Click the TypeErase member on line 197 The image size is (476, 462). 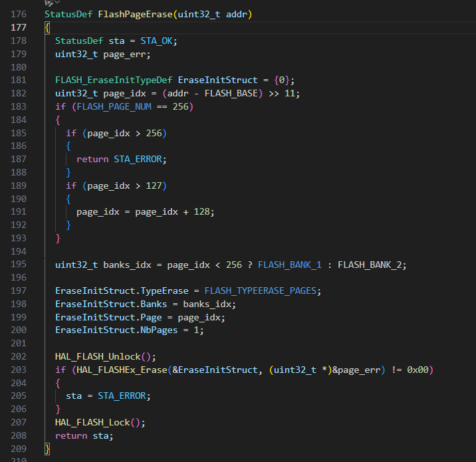point(164,290)
